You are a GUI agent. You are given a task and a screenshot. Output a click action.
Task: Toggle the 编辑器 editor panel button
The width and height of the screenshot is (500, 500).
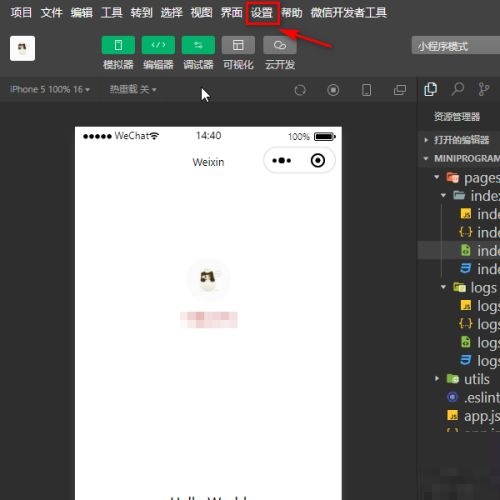point(158,45)
